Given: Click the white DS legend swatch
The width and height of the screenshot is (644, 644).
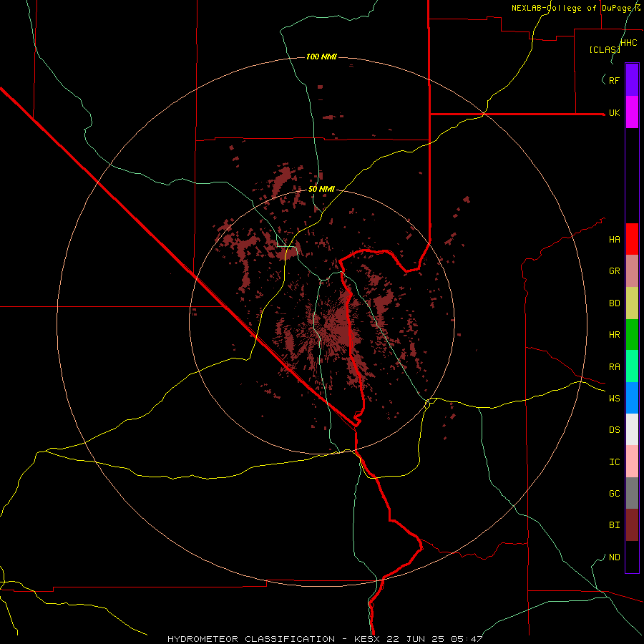Looking at the screenshot, I should pos(632,429).
